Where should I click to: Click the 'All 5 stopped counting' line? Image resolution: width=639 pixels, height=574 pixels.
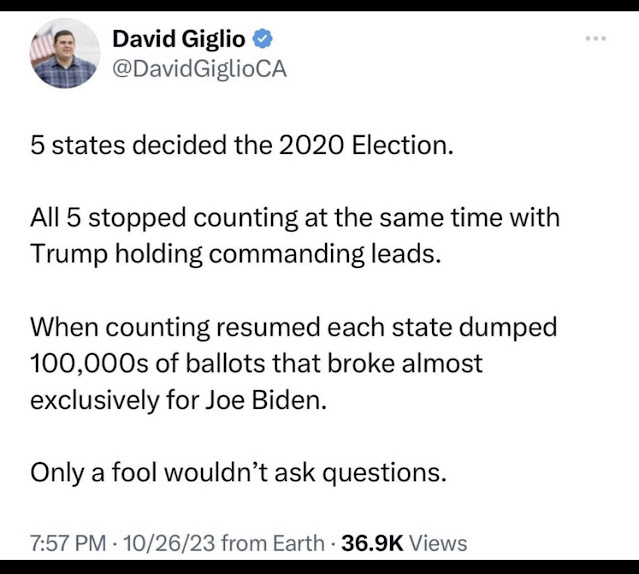click(x=295, y=218)
